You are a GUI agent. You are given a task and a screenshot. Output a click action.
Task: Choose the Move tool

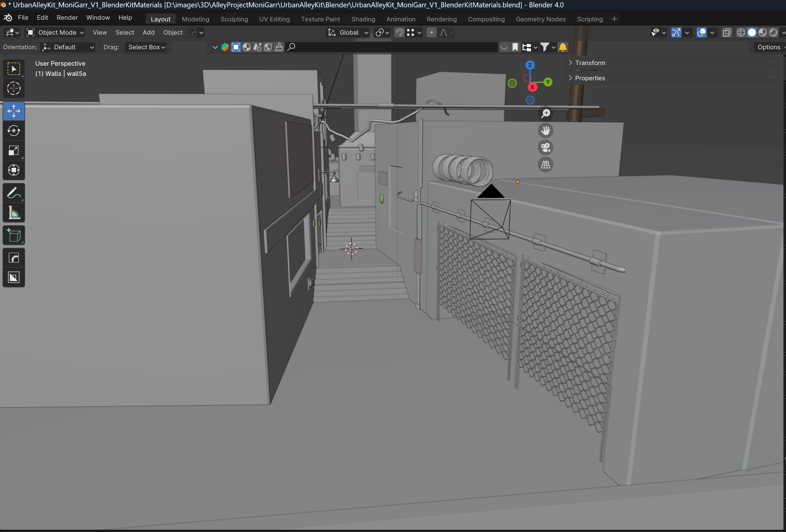point(14,111)
